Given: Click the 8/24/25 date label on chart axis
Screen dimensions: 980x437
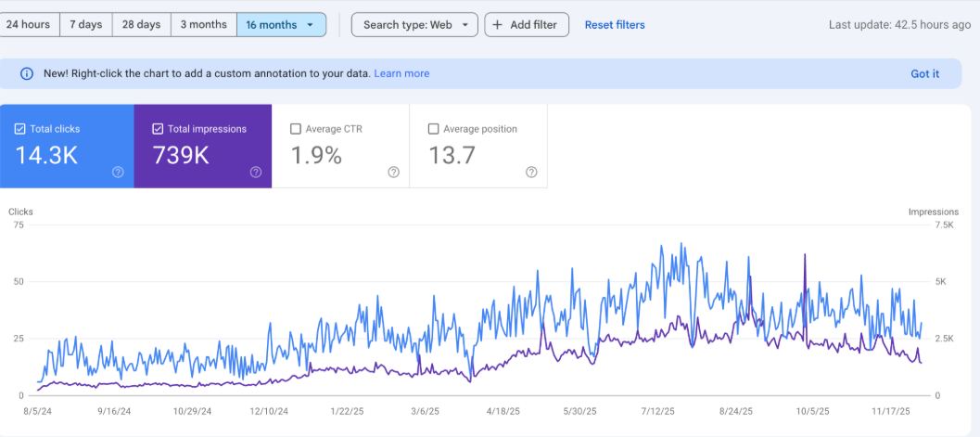Looking at the screenshot, I should pos(736,411).
